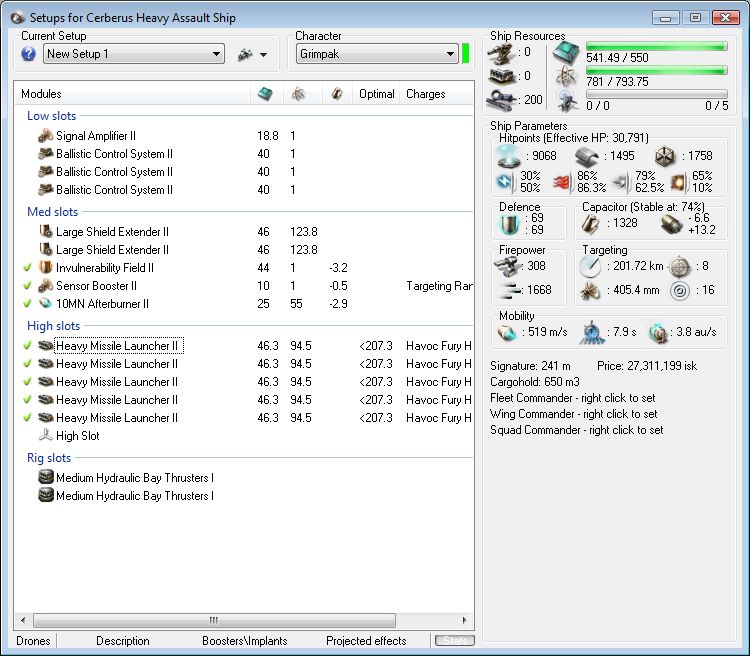Toggle fifth Heavy Missile Launcher II checkmark
Image resolution: width=750 pixels, height=656 pixels.
(27, 418)
